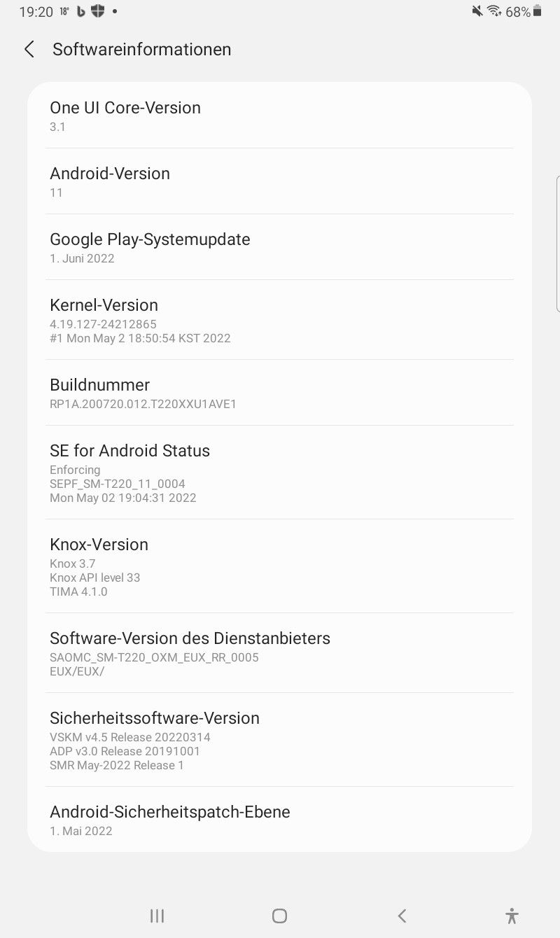Tap the Kernel-Version entry
The image size is (560, 938).
coord(280,320)
